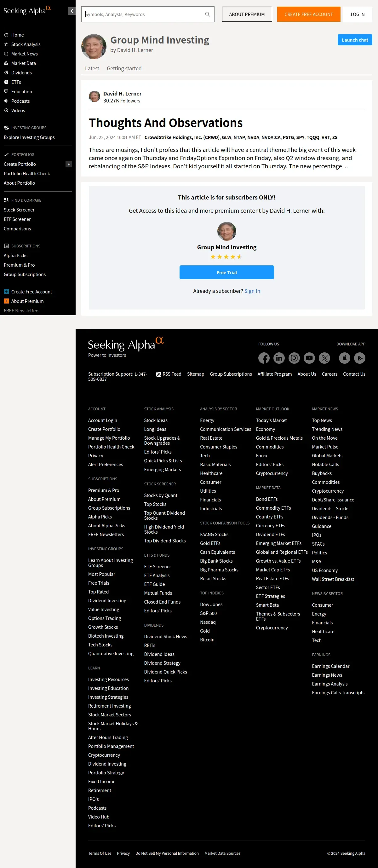Switch to the Latest tab
Viewport: 378px width, 868px height.
[x=92, y=68]
